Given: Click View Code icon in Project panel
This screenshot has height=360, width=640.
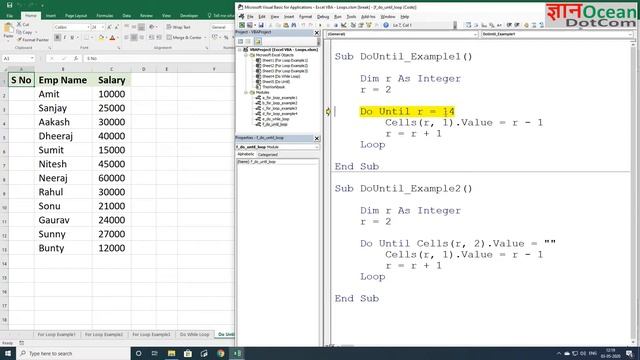Looking at the screenshot, I should coord(240,41).
